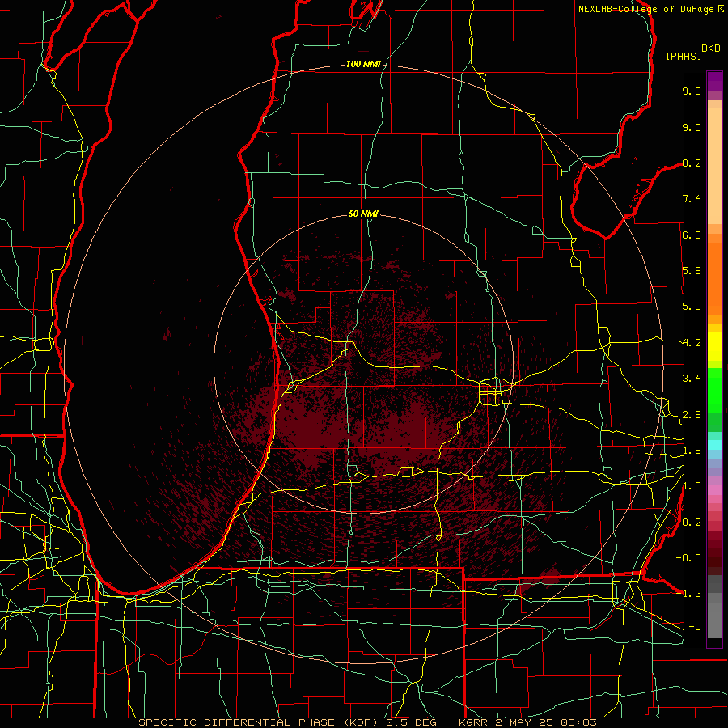Screen dimensions: 728x728
Task: Click the 1.8 value on color scale
Action: 692,451
